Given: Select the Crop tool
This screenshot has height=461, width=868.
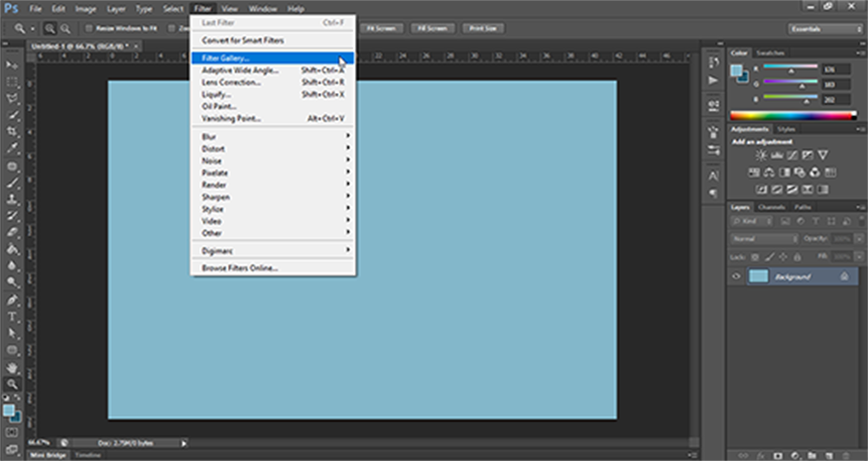Looking at the screenshot, I should point(13,132).
